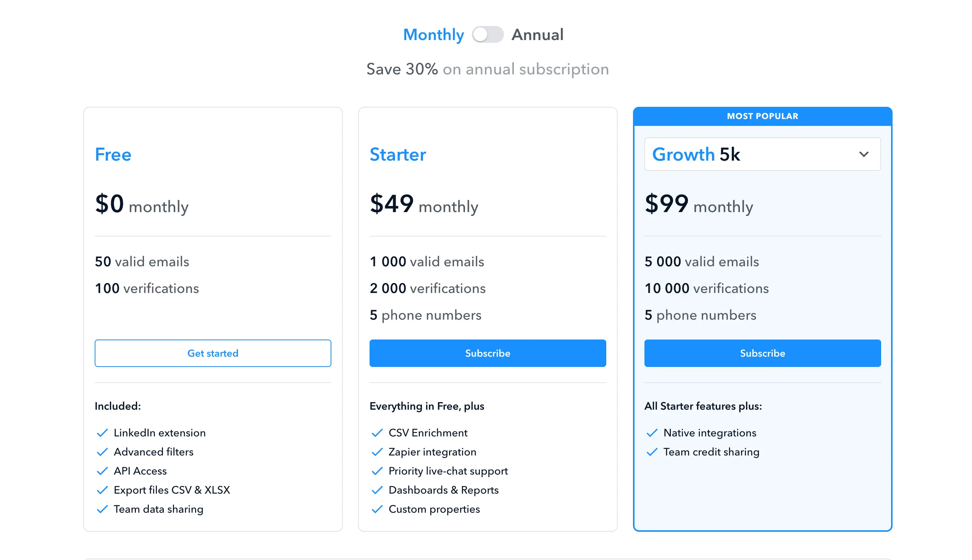Click checkmark beside Advanced filters

(102, 452)
